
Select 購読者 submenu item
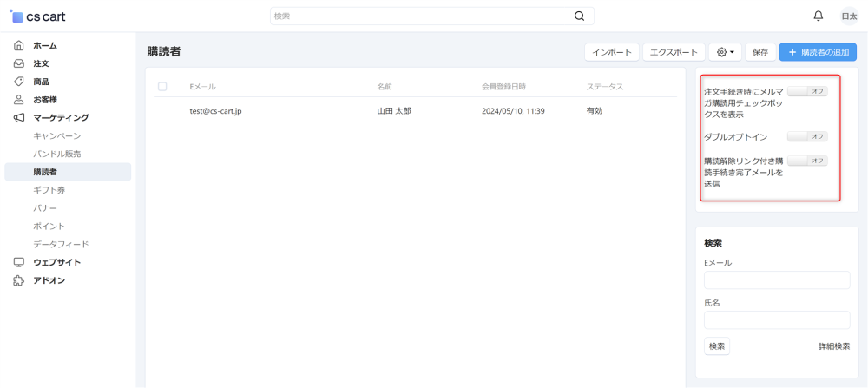click(x=68, y=172)
